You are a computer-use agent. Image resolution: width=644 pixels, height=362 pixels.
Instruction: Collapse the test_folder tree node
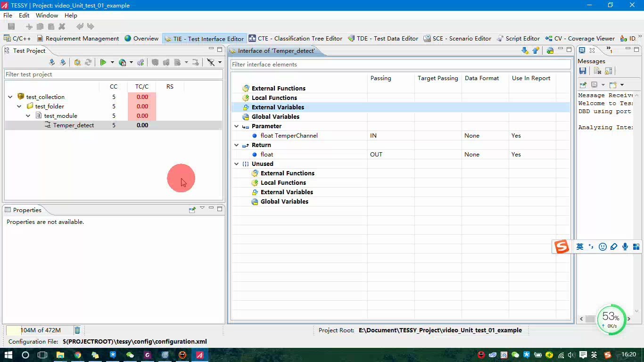[19, 107]
